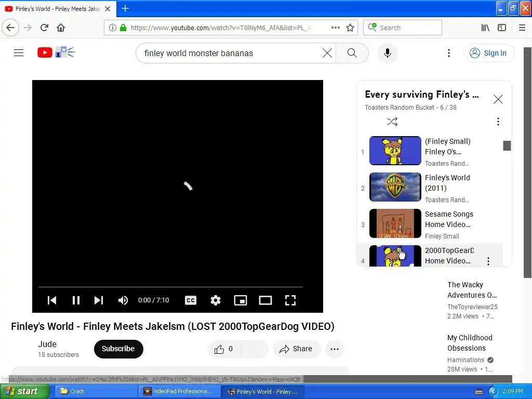Open the Windows start menu

[25, 391]
